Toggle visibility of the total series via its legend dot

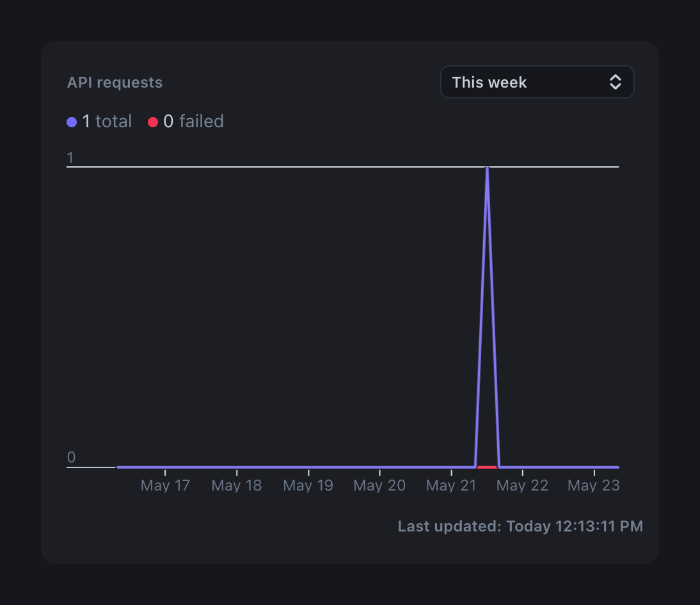pos(71,122)
